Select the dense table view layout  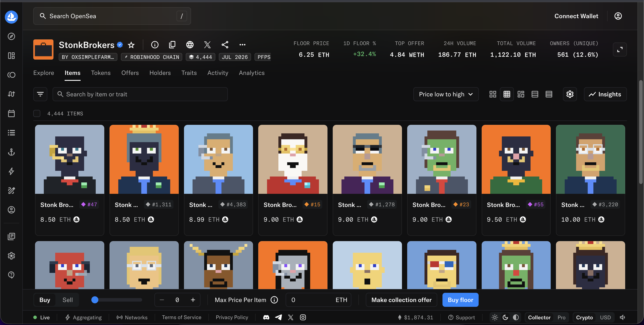tap(549, 94)
